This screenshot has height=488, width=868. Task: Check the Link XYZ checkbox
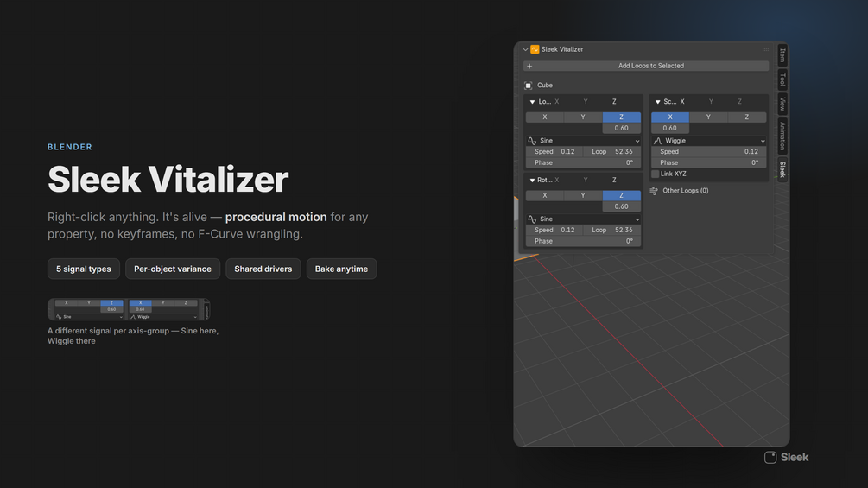[656, 174]
